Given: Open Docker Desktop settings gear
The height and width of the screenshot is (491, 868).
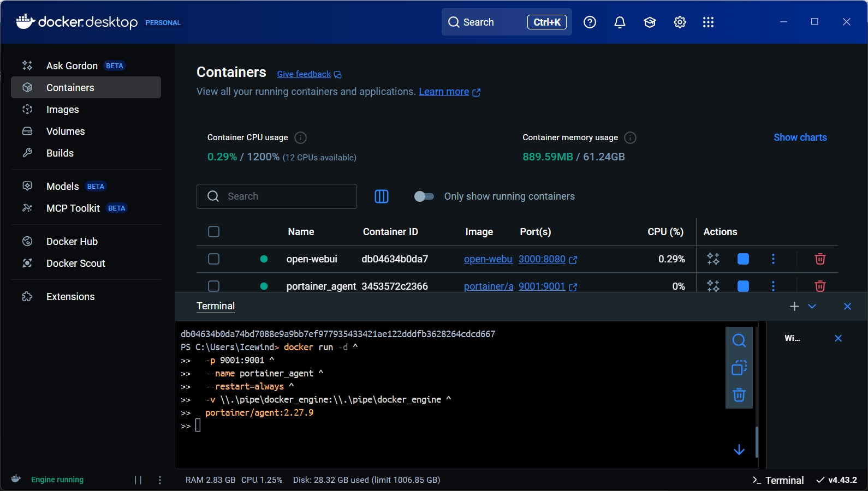Looking at the screenshot, I should (x=680, y=22).
